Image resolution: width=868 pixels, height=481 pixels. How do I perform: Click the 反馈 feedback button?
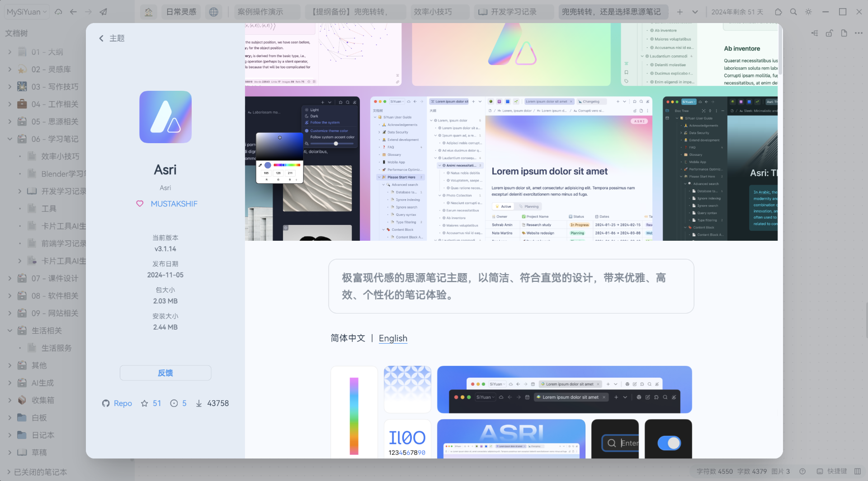165,373
